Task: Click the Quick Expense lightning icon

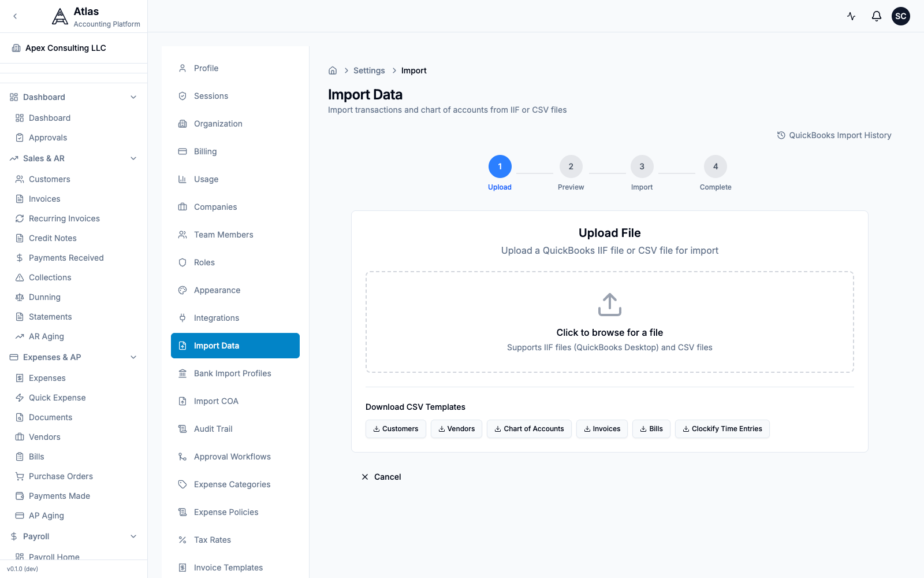Action: point(20,398)
